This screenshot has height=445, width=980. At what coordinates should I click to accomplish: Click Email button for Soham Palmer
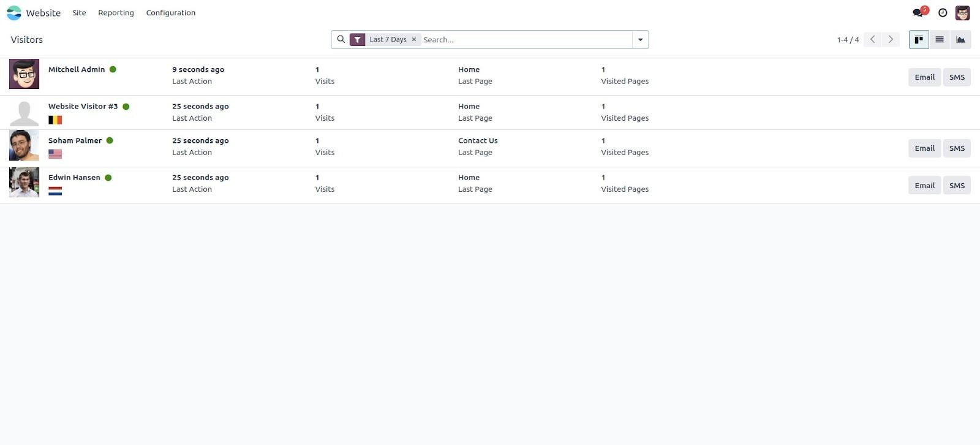coord(924,148)
